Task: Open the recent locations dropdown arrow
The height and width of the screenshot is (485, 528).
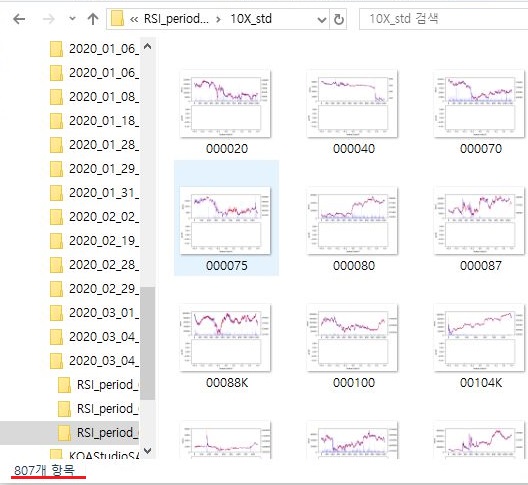Action: pyautogui.click(x=72, y=19)
